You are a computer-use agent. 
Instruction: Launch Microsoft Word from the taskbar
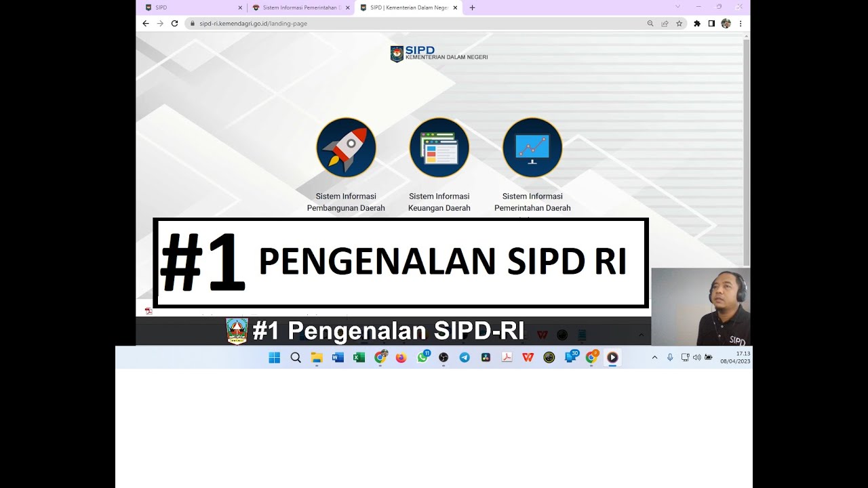pyautogui.click(x=338, y=357)
